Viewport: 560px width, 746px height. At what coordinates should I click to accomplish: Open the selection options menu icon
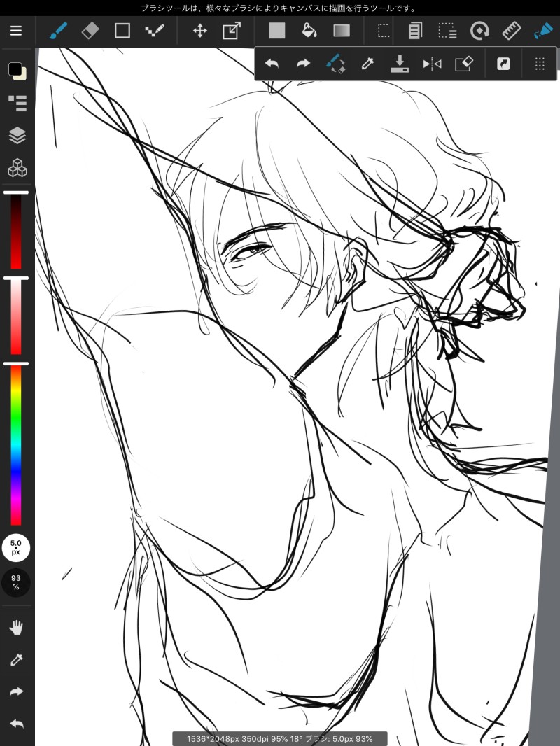click(x=447, y=31)
